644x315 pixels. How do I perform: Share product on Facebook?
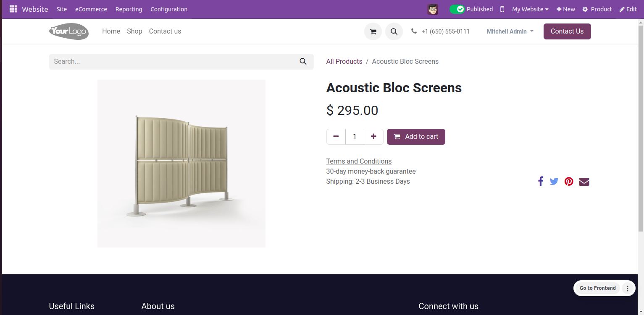pos(541,181)
